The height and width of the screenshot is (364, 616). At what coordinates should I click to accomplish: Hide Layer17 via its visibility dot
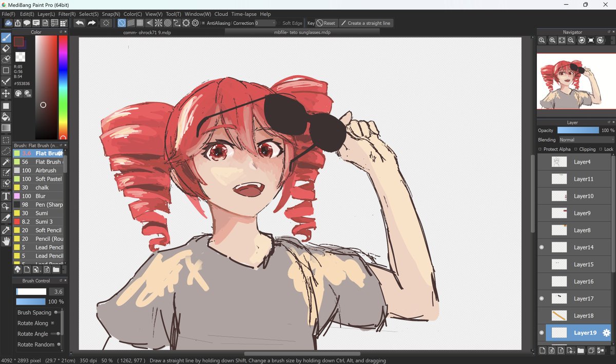[541, 298]
